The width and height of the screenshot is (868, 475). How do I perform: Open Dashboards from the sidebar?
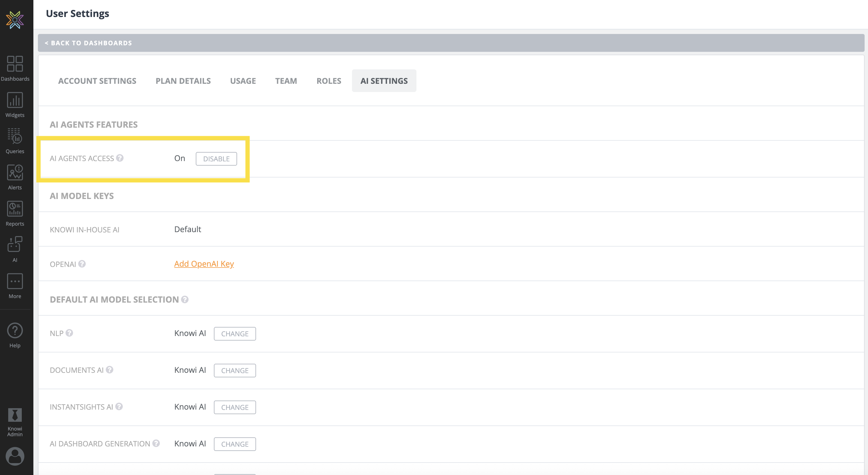point(15,69)
